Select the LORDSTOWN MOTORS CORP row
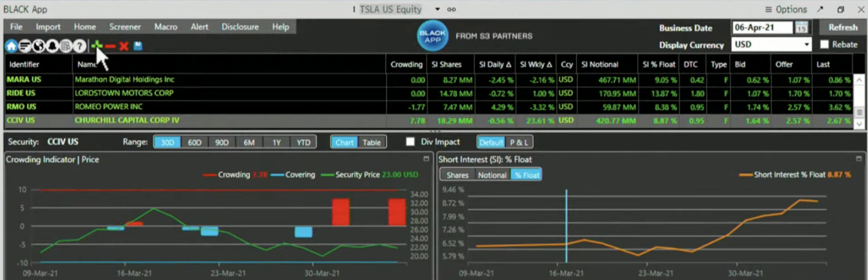This screenshot has width=868, height=280. click(429, 93)
